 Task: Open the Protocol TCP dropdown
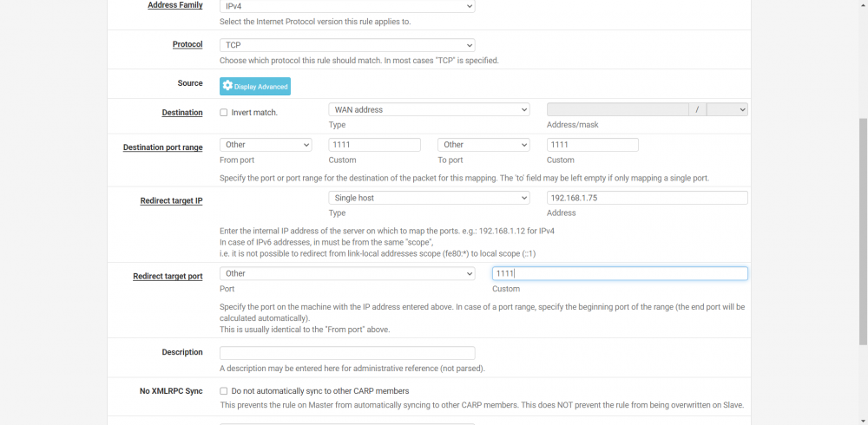pyautogui.click(x=347, y=45)
